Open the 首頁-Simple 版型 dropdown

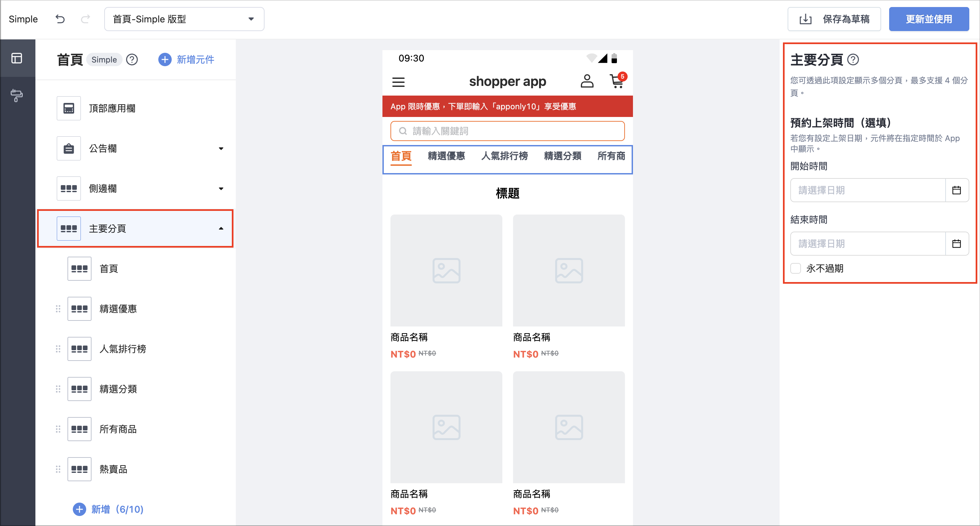point(184,19)
